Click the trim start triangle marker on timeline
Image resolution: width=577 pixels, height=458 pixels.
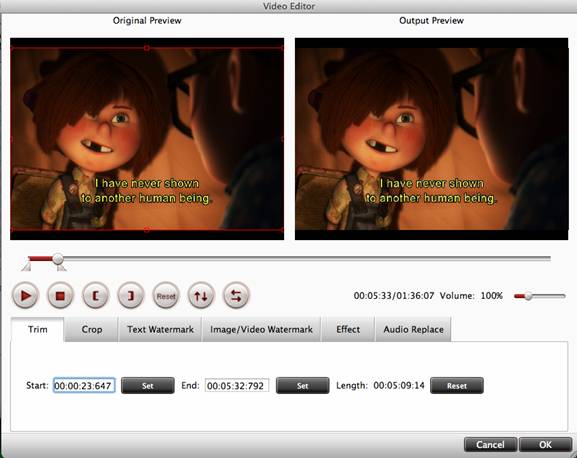26,267
